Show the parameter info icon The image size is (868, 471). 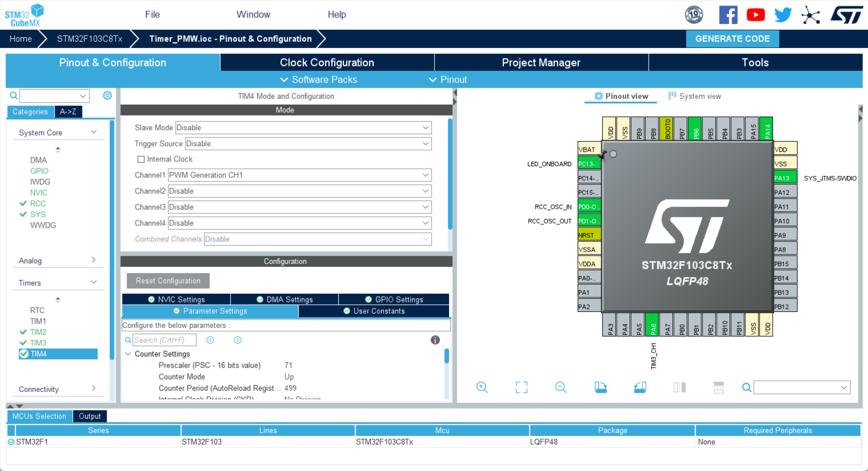pyautogui.click(x=435, y=340)
